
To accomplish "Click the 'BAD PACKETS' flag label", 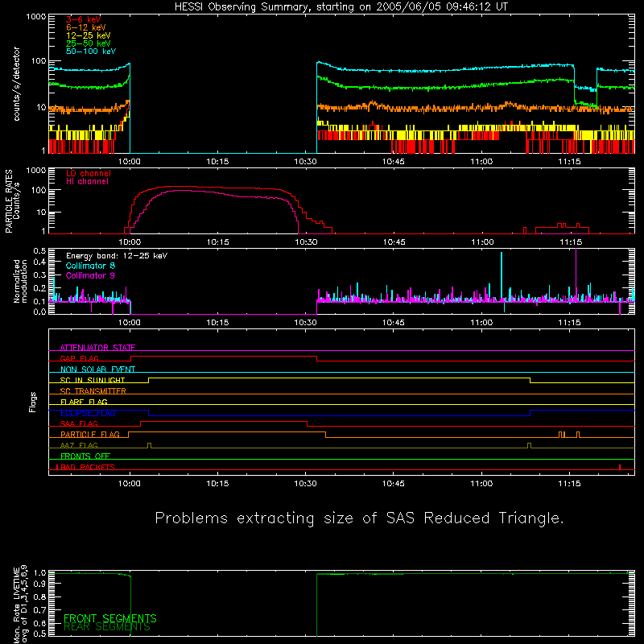I will click(x=86, y=467).
